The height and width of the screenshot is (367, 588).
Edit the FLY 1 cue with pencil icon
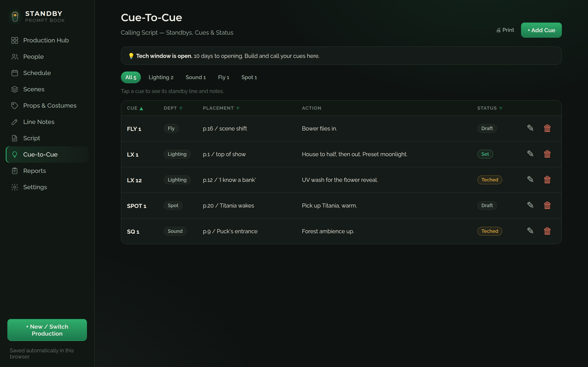point(530,128)
